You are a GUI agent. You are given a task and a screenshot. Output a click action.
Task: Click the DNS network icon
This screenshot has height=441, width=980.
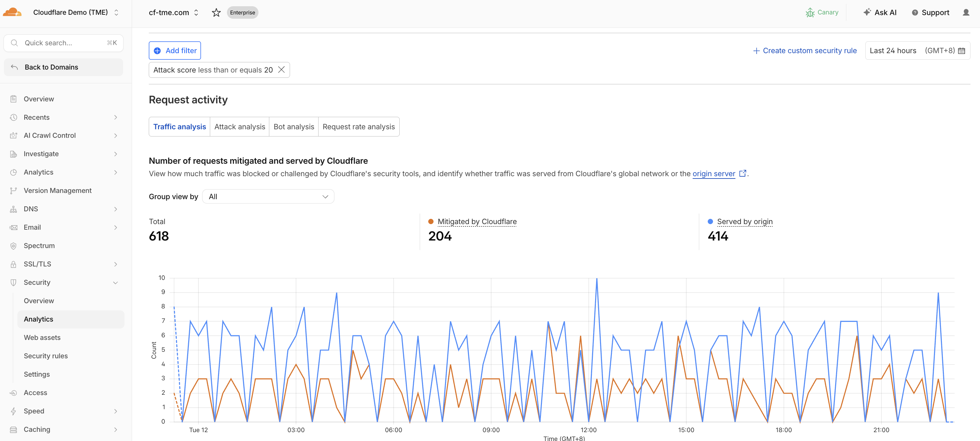(13, 209)
